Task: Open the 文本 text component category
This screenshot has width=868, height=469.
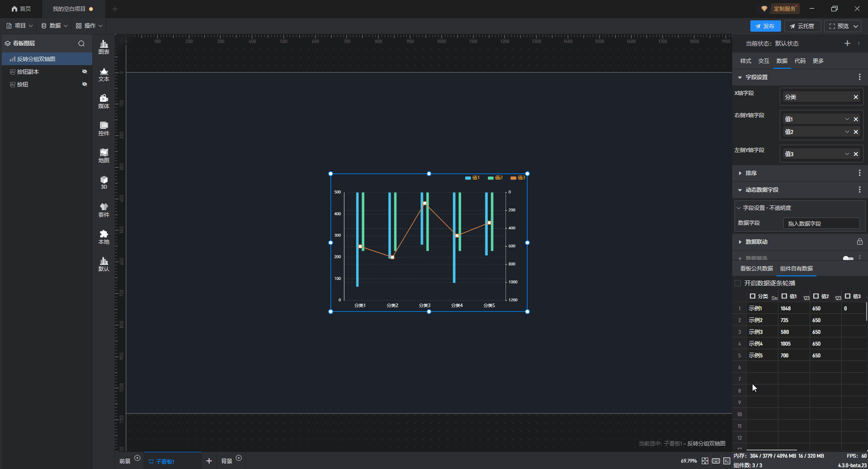Action: 104,74
